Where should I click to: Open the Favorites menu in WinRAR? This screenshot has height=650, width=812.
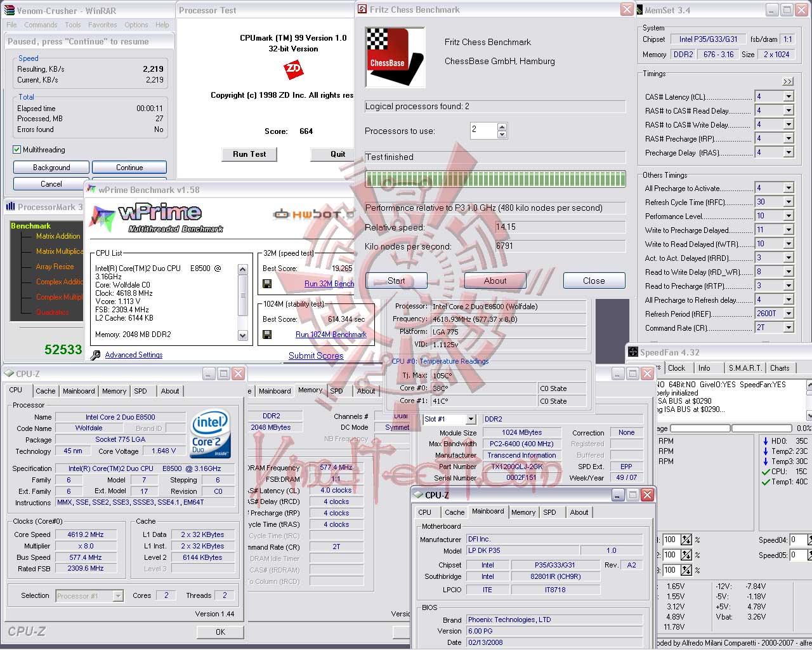point(103,25)
